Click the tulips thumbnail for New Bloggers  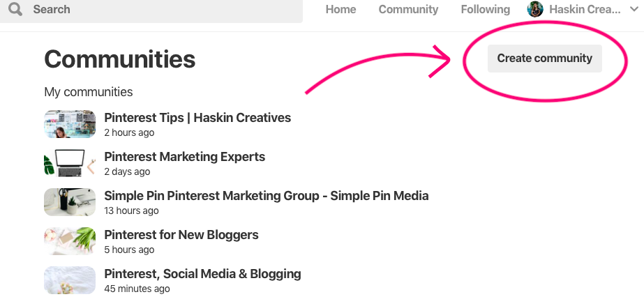click(x=70, y=240)
